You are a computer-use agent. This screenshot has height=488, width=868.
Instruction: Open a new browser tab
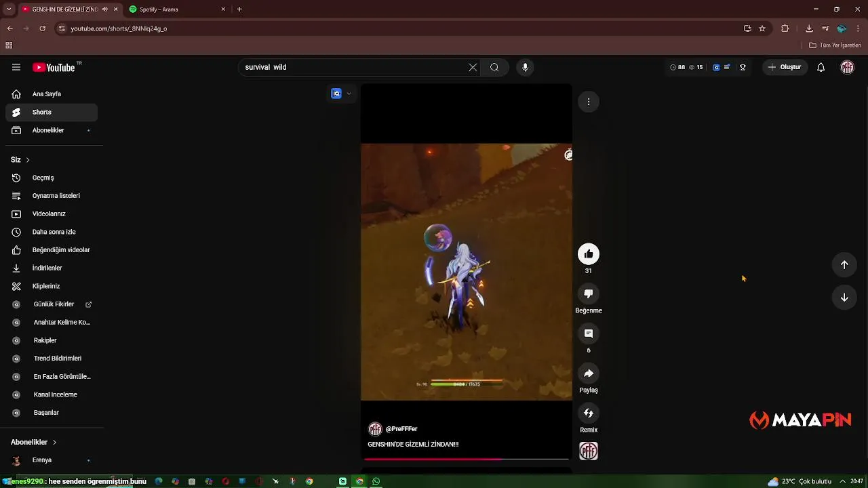coord(239,9)
